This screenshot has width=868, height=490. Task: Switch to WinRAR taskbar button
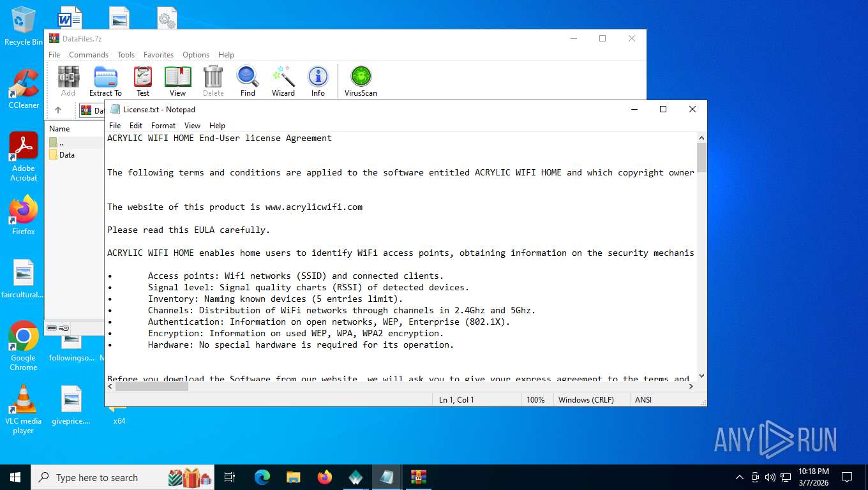pyautogui.click(x=419, y=477)
